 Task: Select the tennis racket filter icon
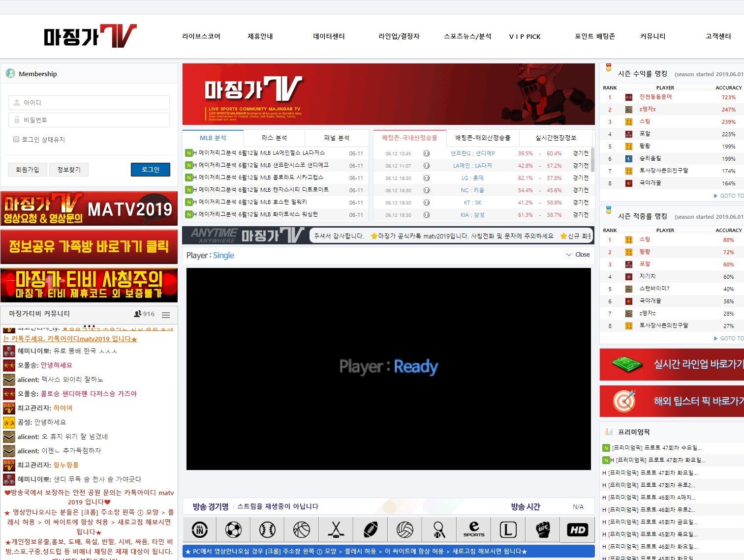coord(439,530)
